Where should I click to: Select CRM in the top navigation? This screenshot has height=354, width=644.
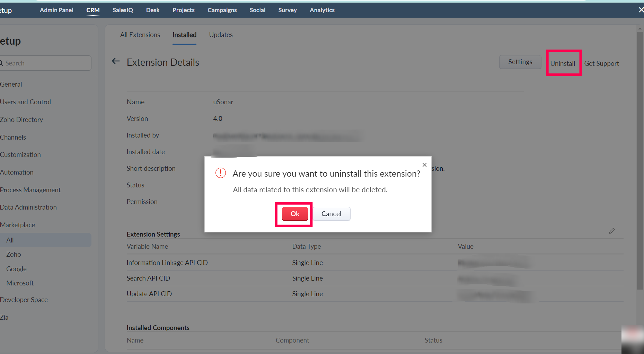pos(93,10)
